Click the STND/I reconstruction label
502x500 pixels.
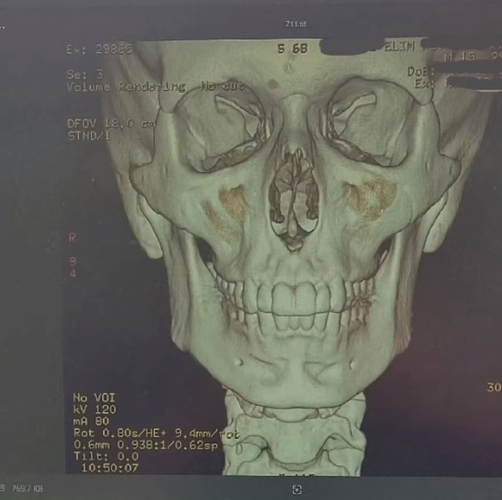pos(89,136)
